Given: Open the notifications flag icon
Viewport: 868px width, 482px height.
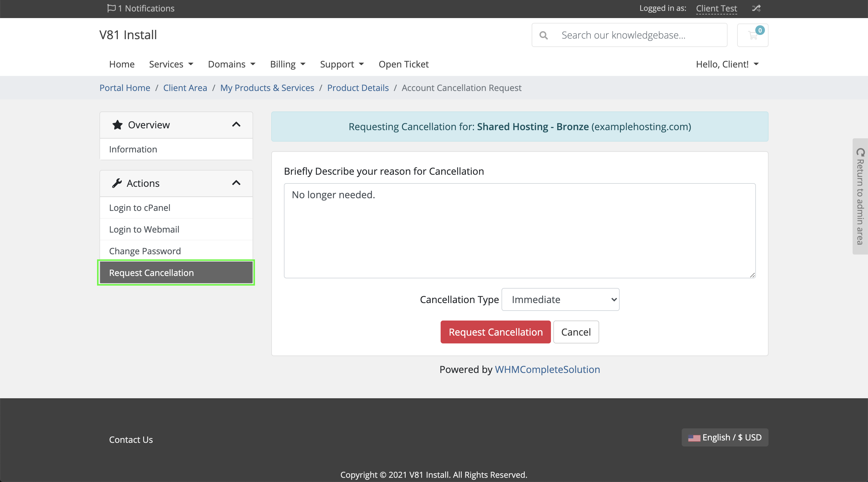Looking at the screenshot, I should (x=111, y=8).
